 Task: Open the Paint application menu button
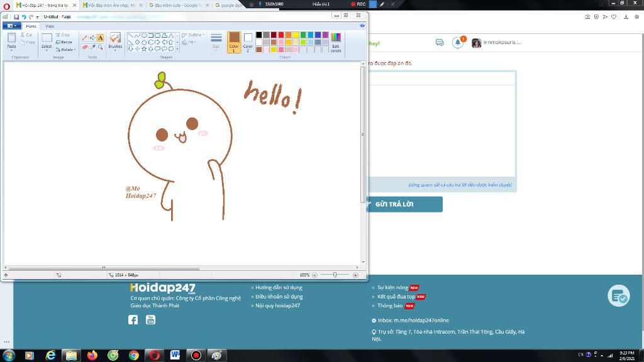tap(11, 26)
